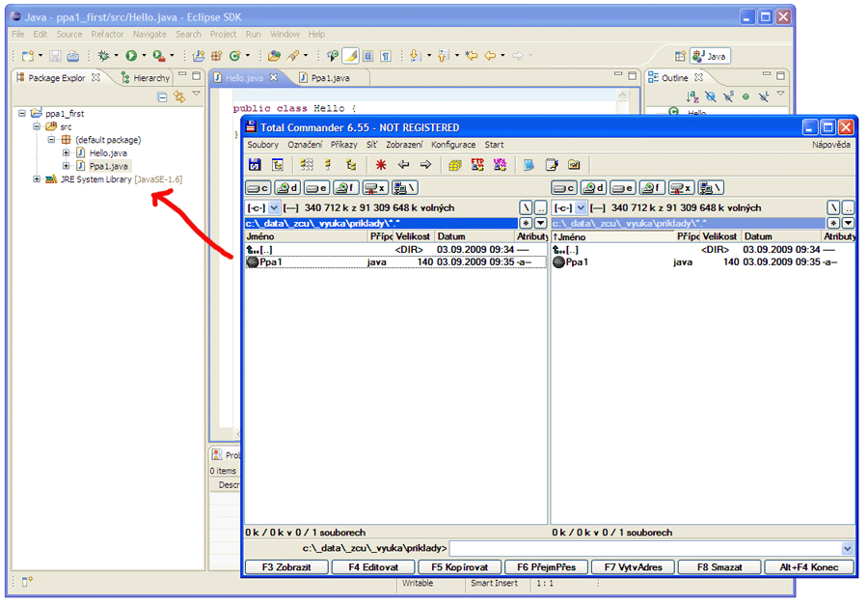Screen dimensions: 868x603
Task: Click the Open Type icon in Eclipse toolbar
Action: 274,56
